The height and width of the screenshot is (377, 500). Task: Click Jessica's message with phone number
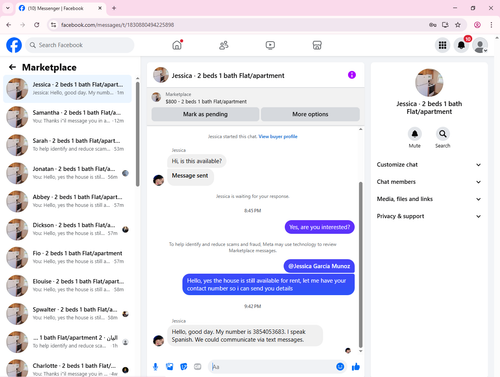245,336
